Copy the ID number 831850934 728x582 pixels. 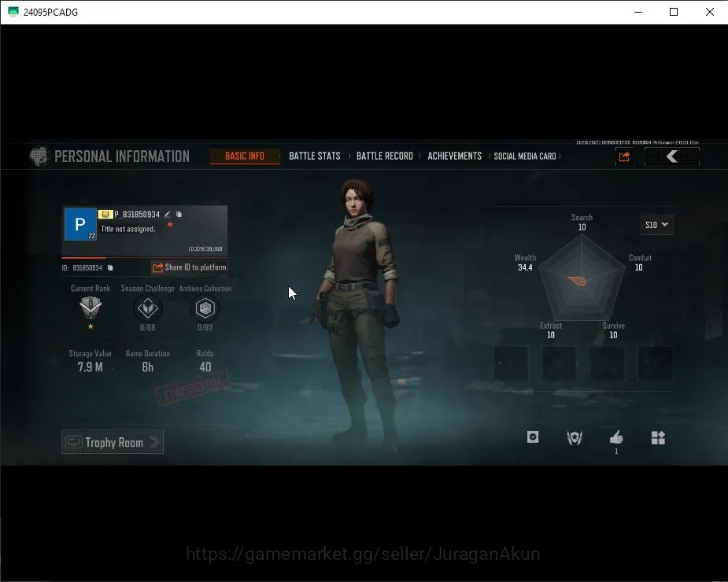pos(110,267)
